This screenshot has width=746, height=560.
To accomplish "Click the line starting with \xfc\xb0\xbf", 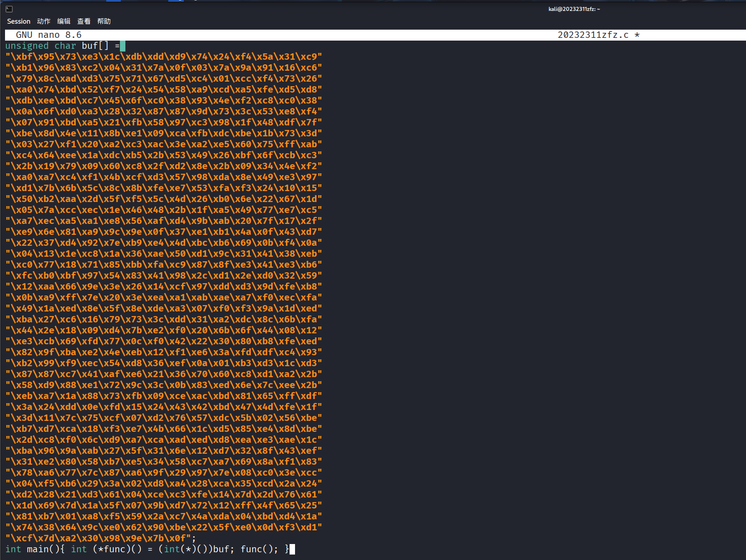I will (164, 276).
